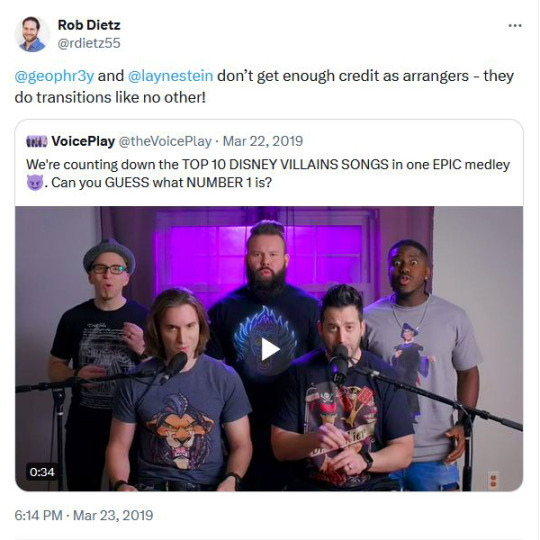Open the three-dot more options menu

tap(515, 25)
